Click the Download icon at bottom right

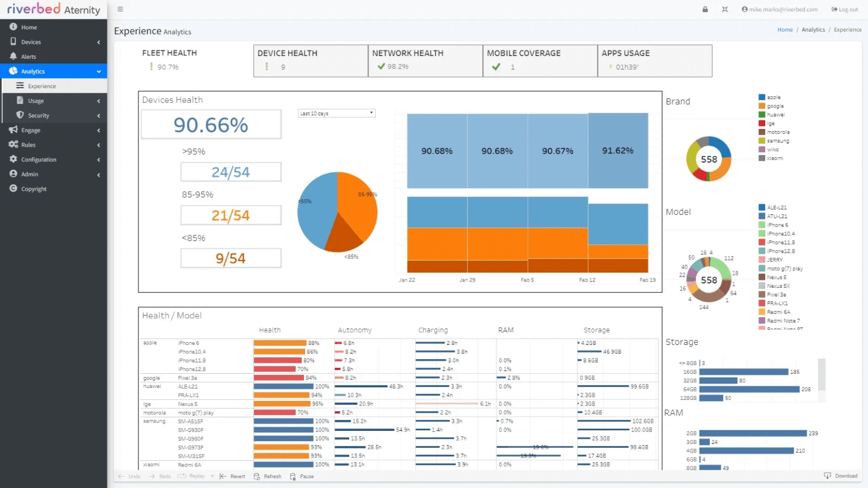(x=827, y=476)
